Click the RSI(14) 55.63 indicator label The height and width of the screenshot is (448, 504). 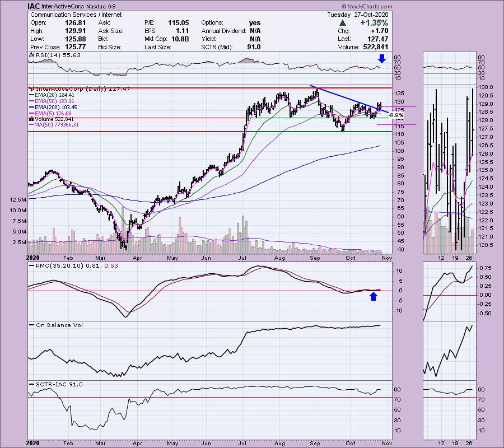[x=58, y=55]
